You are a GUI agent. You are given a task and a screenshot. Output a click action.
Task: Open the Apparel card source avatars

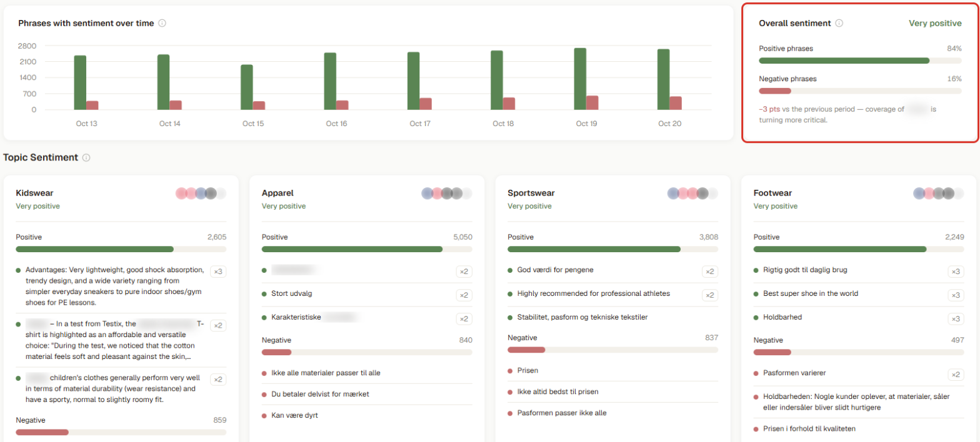447,194
